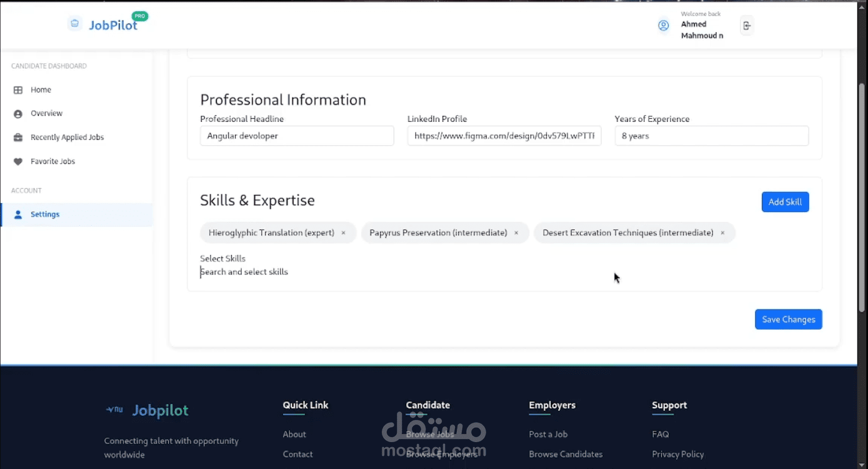Image resolution: width=868 pixels, height=469 pixels.
Task: Open Favorite Jobs in sidebar
Action: click(76, 161)
